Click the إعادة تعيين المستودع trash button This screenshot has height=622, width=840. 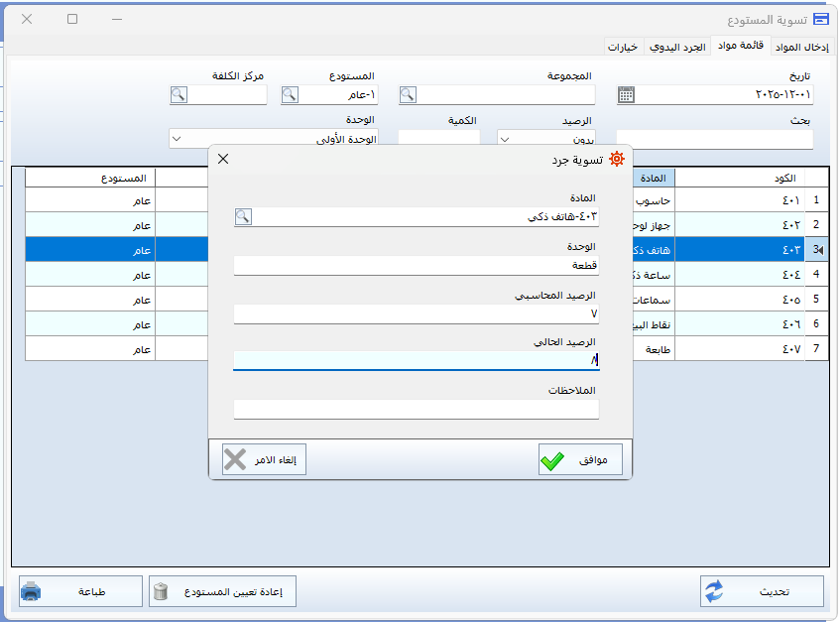click(223, 591)
